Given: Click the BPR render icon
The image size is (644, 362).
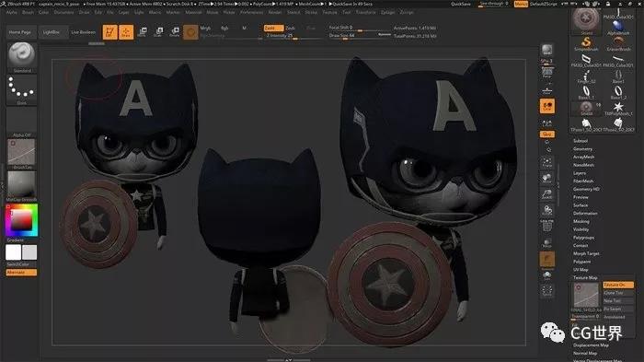Looking at the screenshot, I should [546, 50].
